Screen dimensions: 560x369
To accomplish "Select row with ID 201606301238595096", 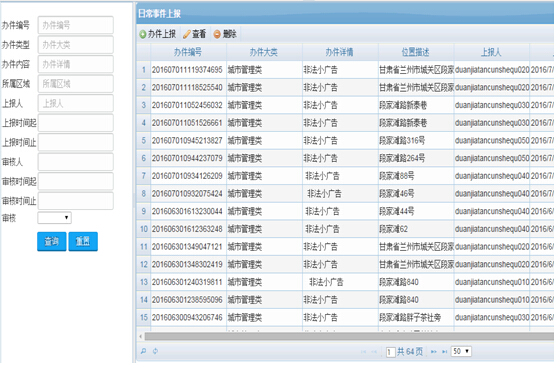I will [345, 300].
